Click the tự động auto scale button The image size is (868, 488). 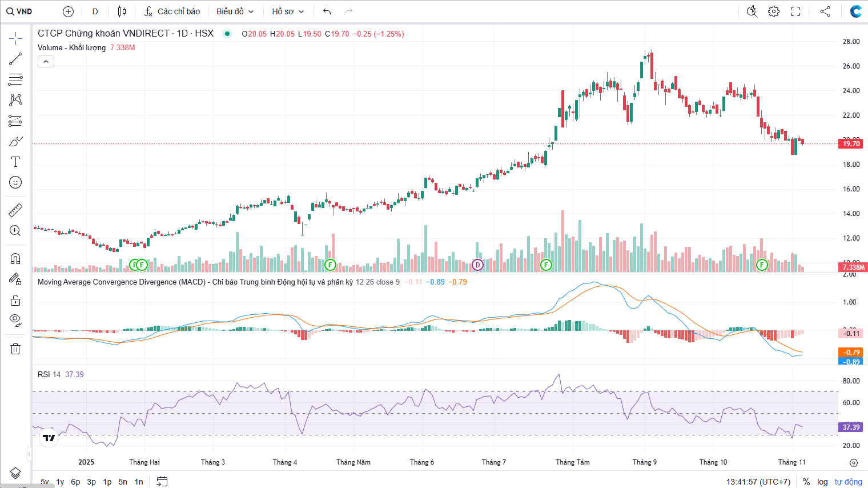848,482
